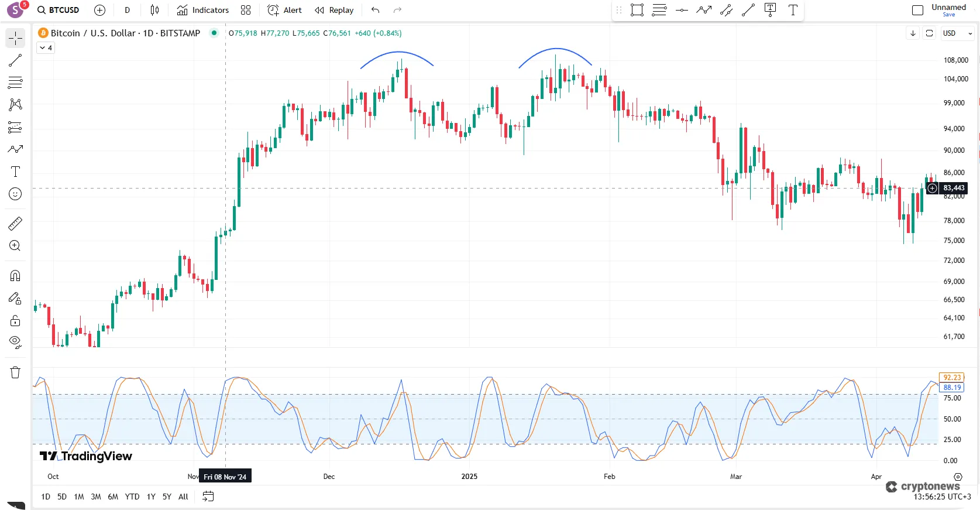Select the 3M date range

pos(96,497)
